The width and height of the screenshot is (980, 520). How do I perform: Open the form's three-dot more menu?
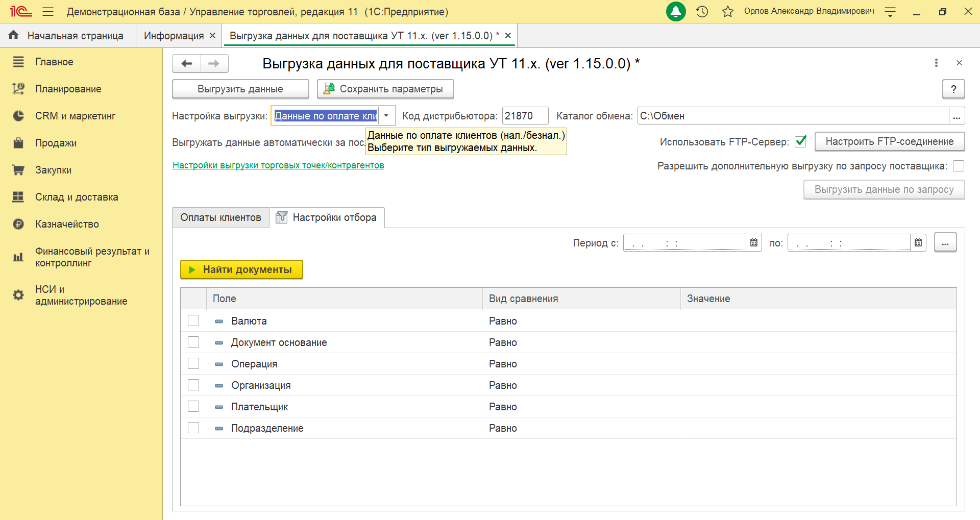click(x=936, y=63)
